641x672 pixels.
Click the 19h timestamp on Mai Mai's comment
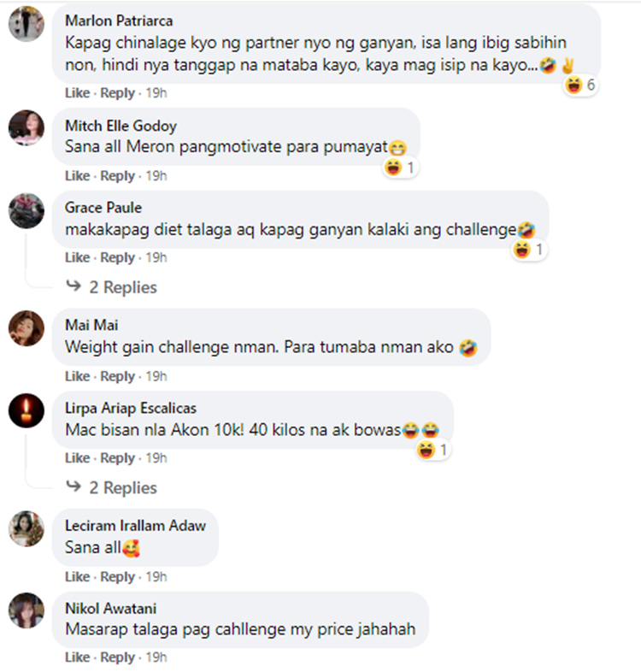pyautogui.click(x=156, y=376)
